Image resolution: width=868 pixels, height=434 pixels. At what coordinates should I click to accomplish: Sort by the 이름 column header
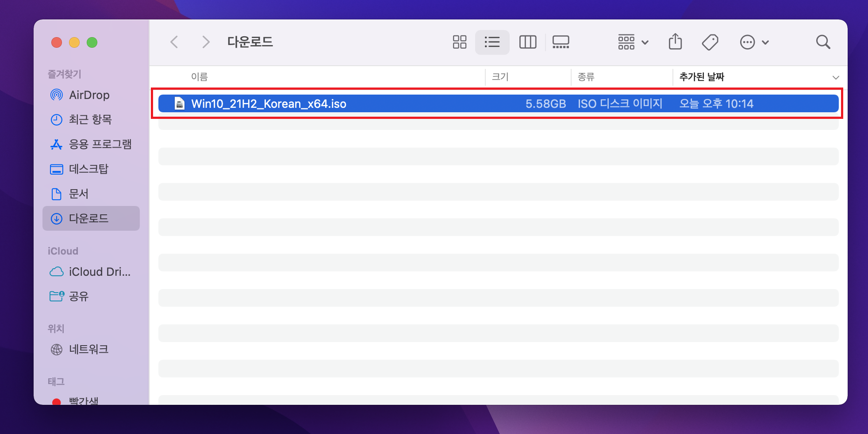[200, 77]
